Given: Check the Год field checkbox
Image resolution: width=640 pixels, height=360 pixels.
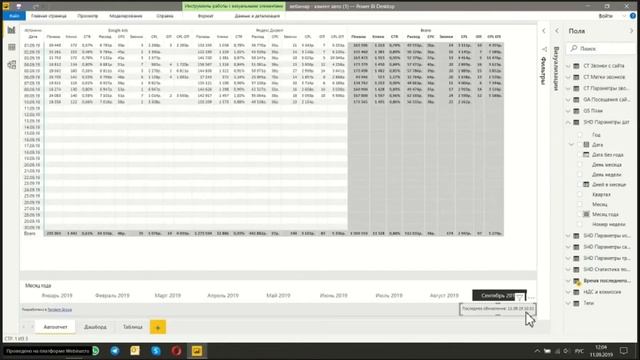Looking at the screenshot, I should pos(580,135).
